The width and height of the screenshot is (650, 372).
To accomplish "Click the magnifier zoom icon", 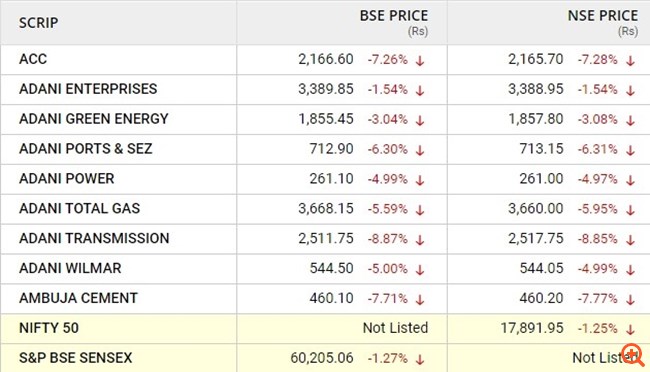I will 633,355.
